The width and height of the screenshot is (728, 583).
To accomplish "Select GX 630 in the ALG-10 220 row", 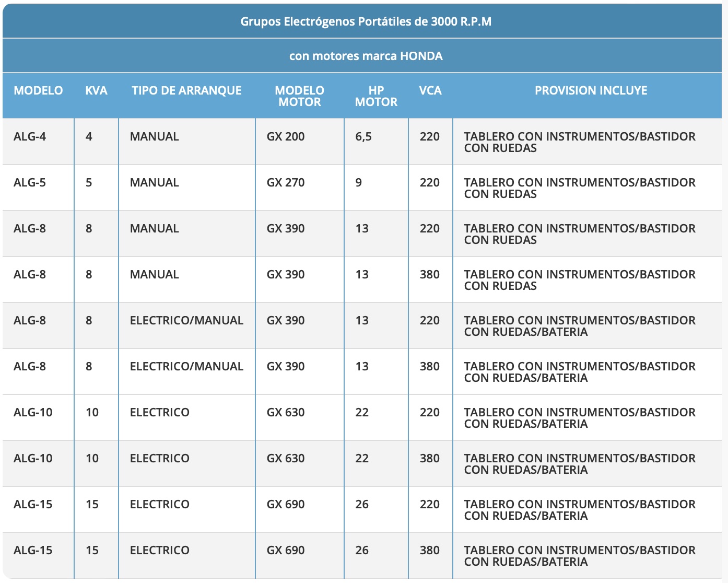I will (286, 412).
